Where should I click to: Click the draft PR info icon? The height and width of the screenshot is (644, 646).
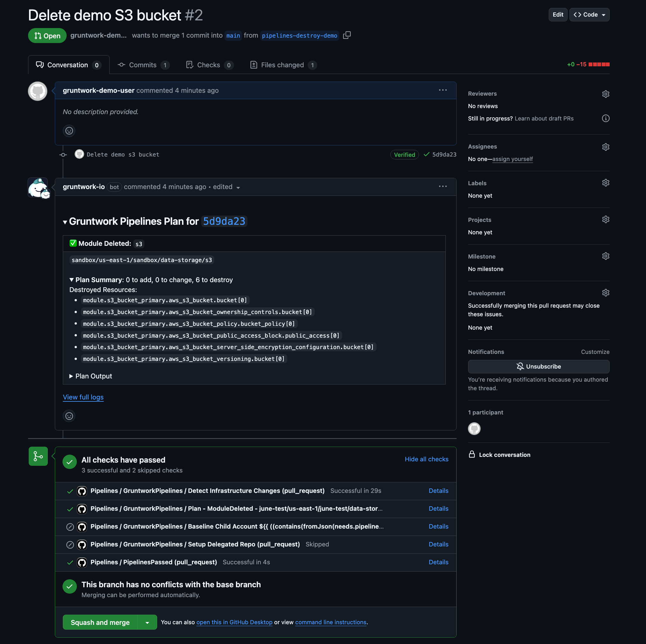coord(606,118)
